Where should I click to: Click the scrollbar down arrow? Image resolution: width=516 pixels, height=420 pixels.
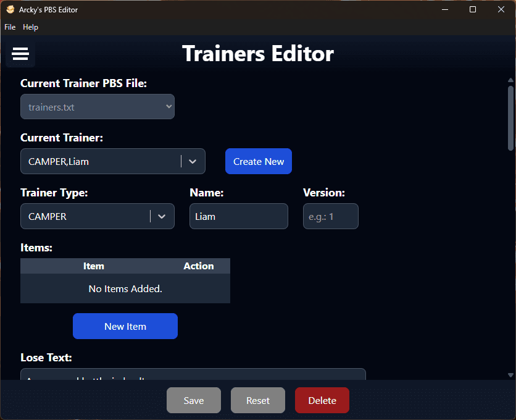510,375
